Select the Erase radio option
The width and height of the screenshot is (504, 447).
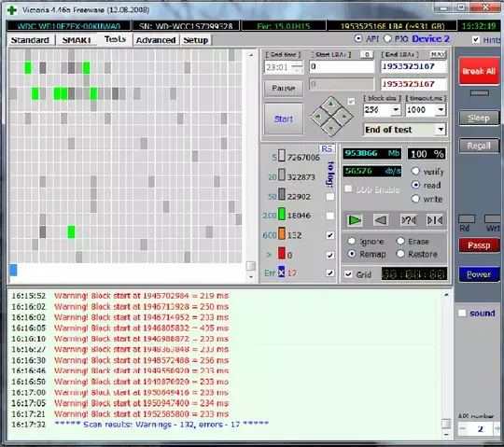pos(400,241)
